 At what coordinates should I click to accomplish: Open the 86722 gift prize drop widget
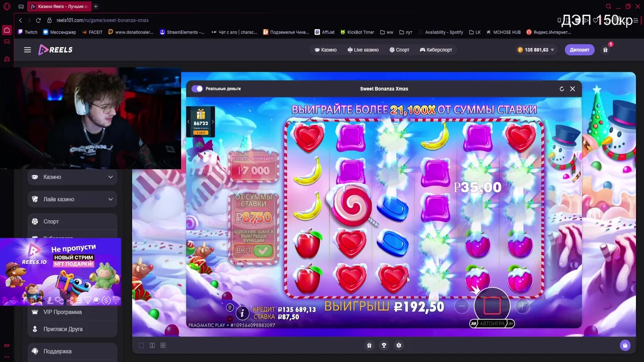pyautogui.click(x=201, y=121)
